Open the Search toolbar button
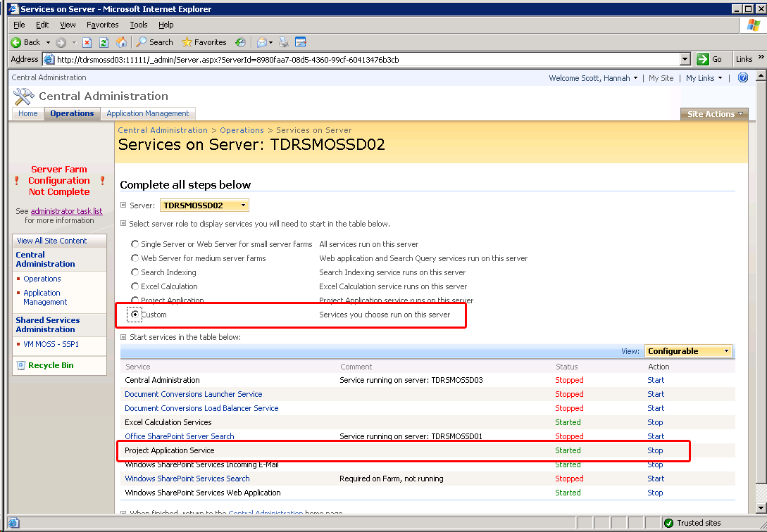This screenshot has width=767, height=532. (154, 42)
